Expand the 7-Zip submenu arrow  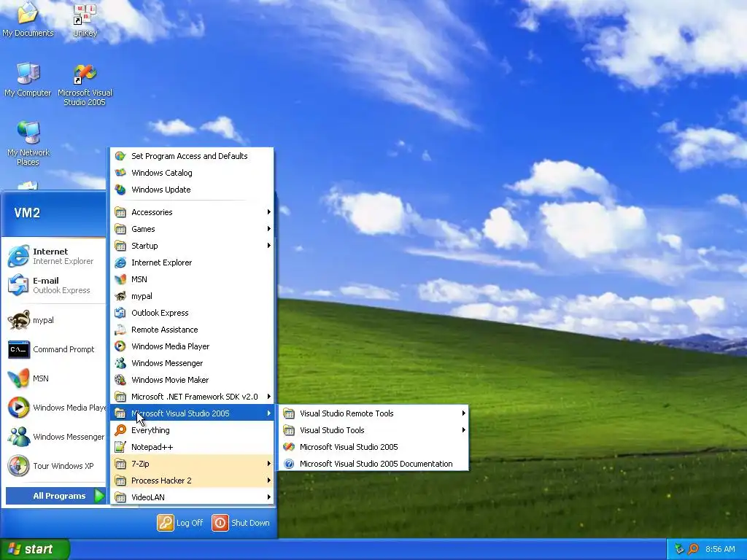pos(268,464)
